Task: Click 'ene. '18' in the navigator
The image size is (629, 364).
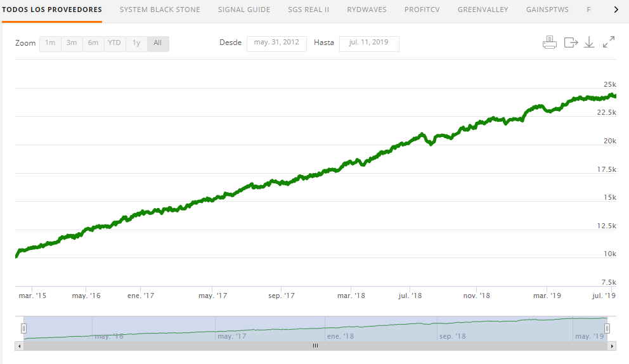Action: click(340, 336)
